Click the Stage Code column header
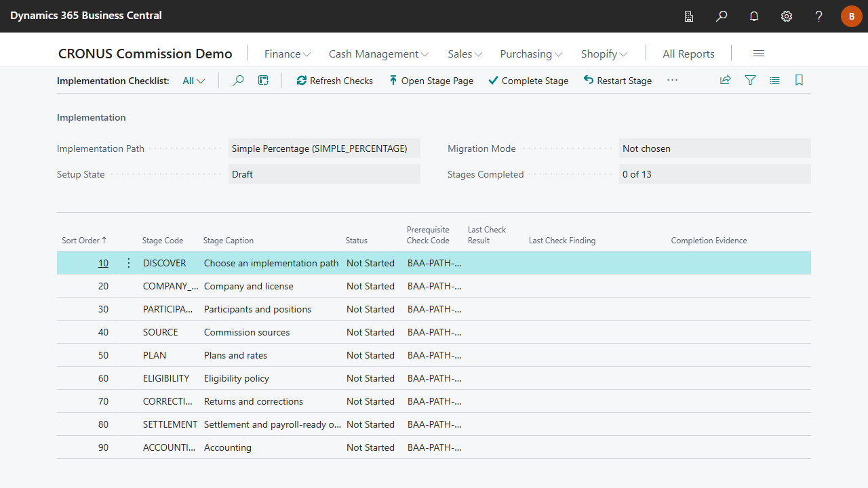This screenshot has height=488, width=868. click(x=163, y=241)
